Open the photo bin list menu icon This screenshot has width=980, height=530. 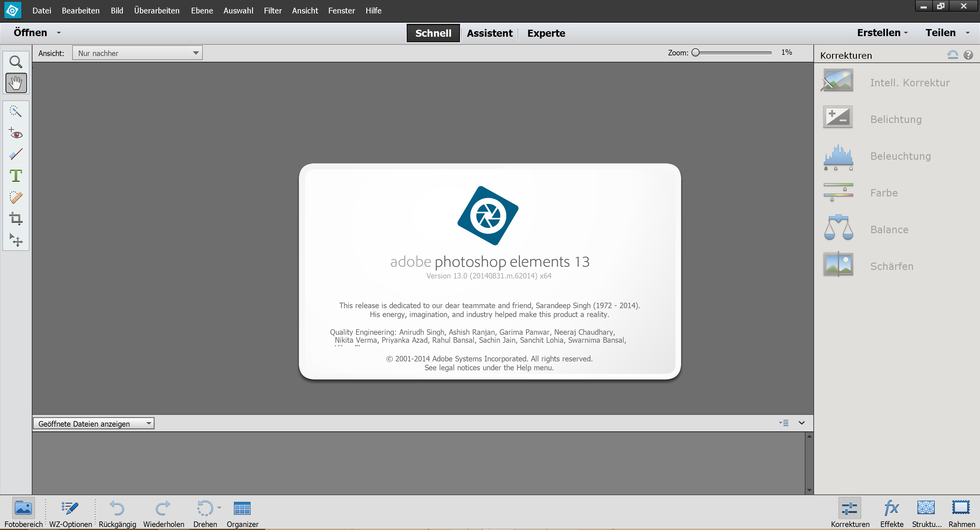784,423
